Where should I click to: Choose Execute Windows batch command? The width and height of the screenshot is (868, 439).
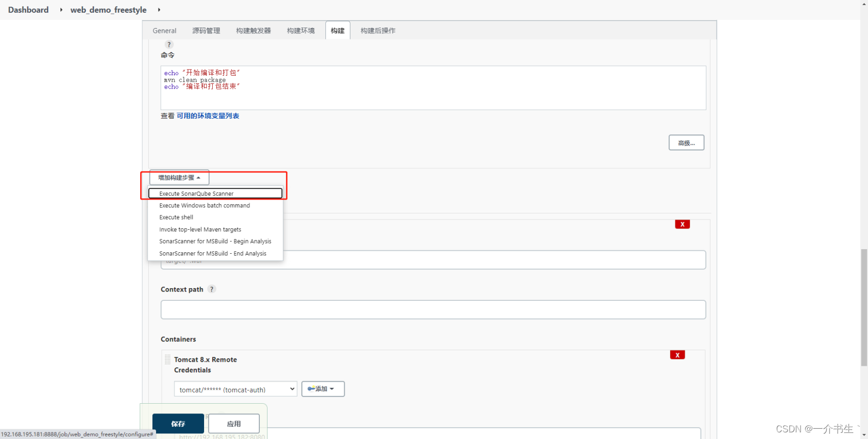point(215,206)
